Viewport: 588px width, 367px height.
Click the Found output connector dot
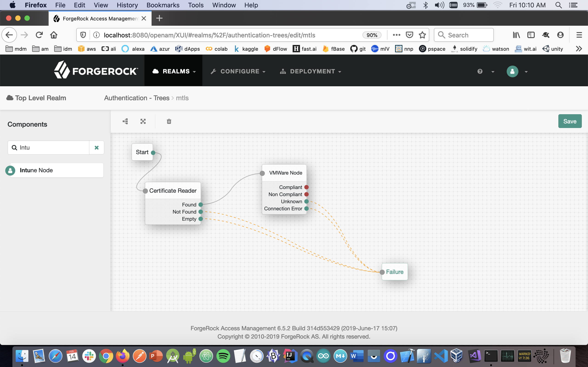coord(201,205)
